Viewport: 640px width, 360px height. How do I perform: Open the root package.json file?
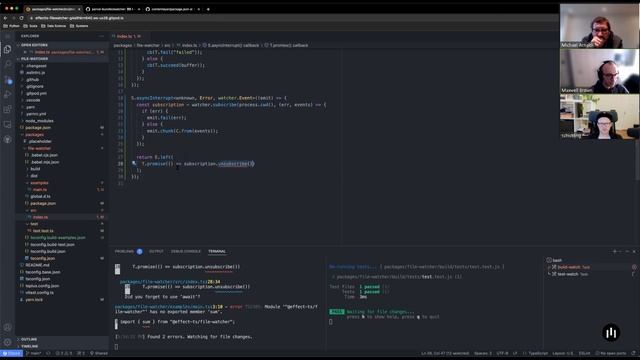click(x=38, y=127)
